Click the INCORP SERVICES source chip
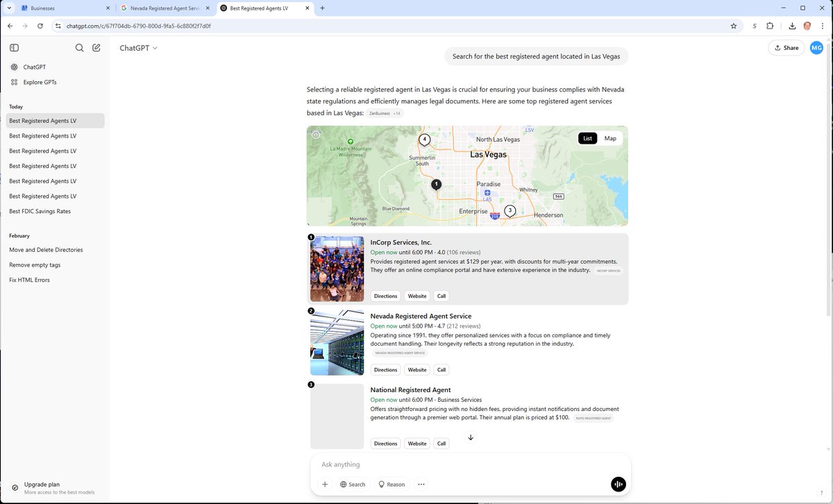Image resolution: width=833 pixels, height=504 pixels. [x=609, y=271]
